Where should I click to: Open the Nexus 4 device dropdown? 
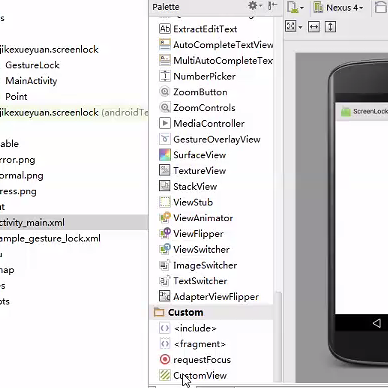tap(338, 8)
